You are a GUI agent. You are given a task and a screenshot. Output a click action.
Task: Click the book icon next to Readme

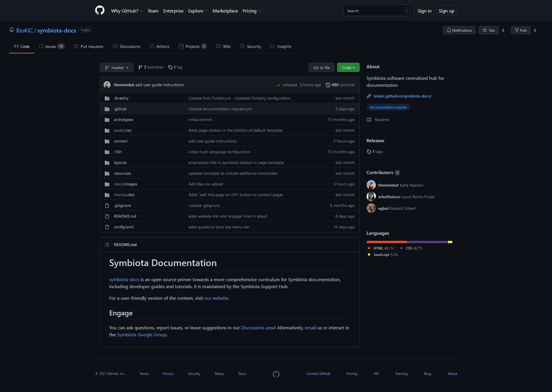point(369,120)
